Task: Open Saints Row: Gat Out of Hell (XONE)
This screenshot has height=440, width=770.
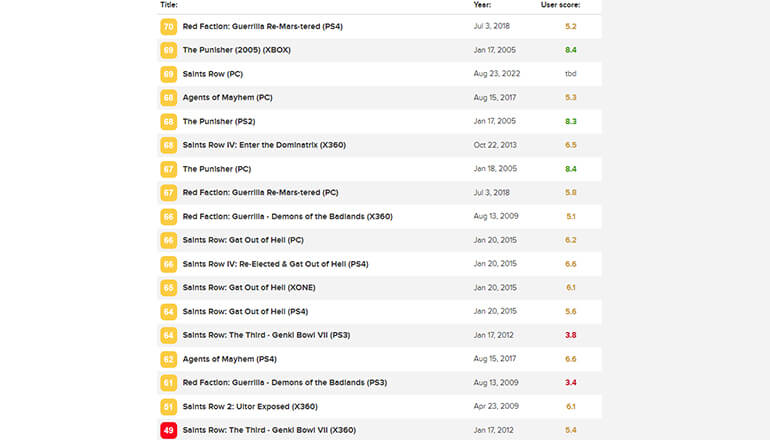Action: coord(249,288)
